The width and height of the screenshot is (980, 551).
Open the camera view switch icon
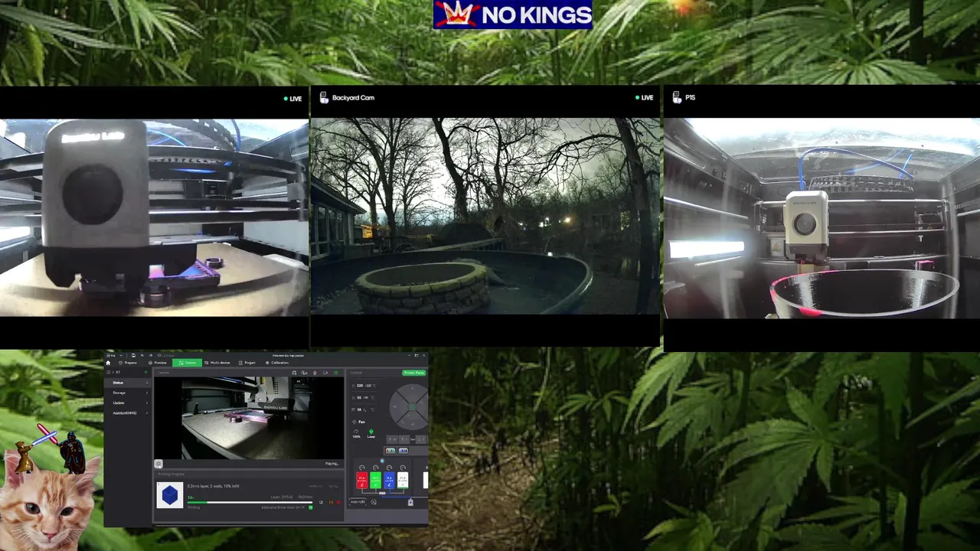coord(325,373)
